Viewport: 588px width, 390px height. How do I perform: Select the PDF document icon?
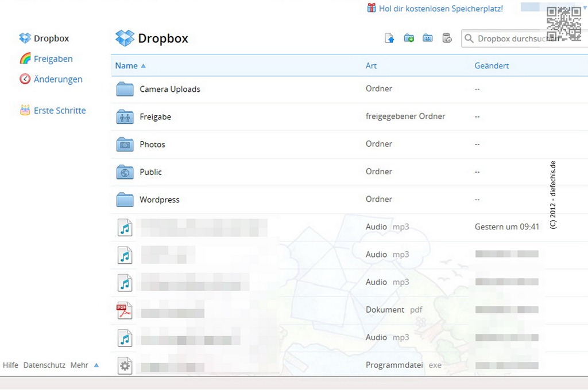tap(125, 310)
